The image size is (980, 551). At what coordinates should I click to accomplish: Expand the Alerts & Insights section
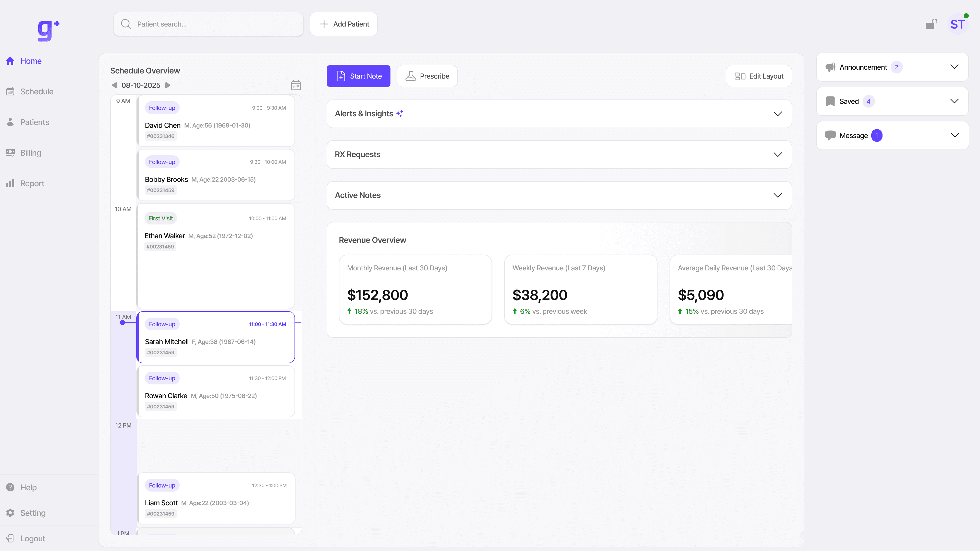tap(778, 114)
